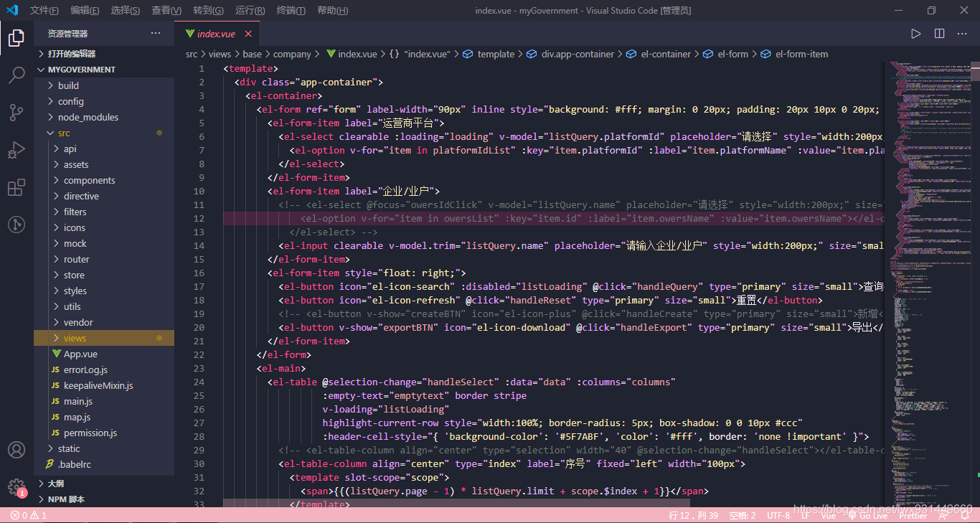Viewport: 980px width, 523px height.
Task: Open Explorer panel ellipsis menu
Action: point(156,34)
